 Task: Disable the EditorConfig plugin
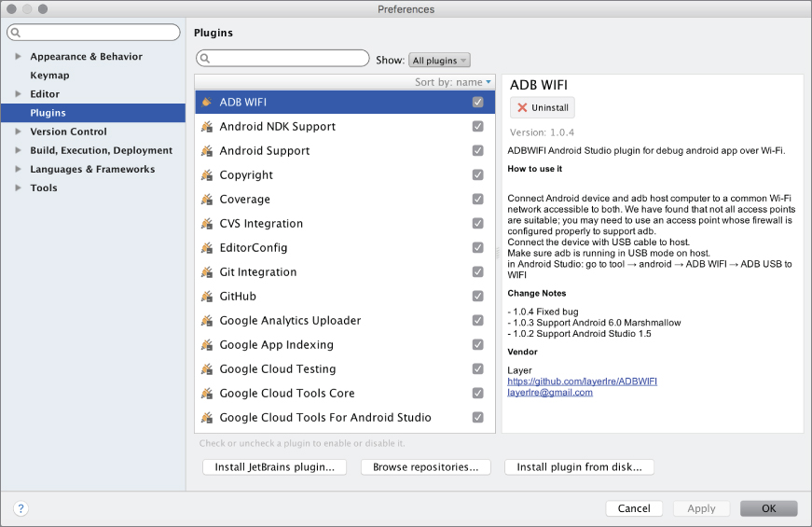[478, 248]
